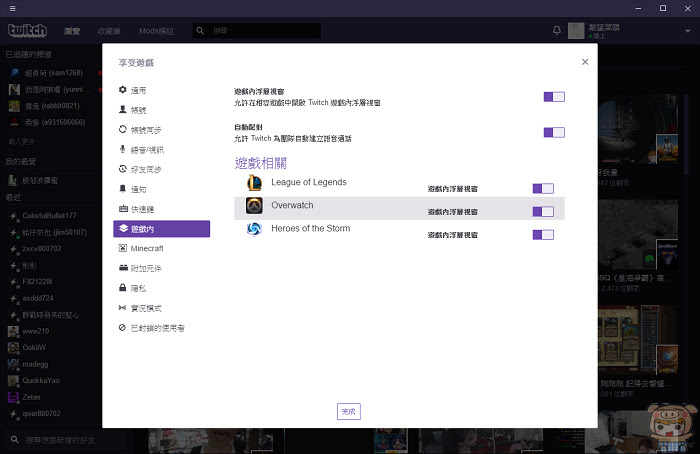Click the Heroes of the Storm label
The height and width of the screenshot is (454, 700).
[311, 229]
